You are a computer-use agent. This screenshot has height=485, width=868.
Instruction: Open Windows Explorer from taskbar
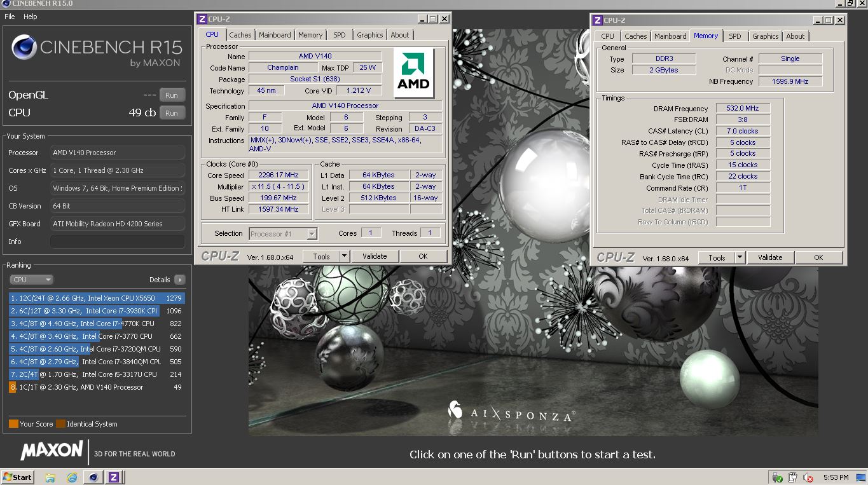[x=50, y=477]
